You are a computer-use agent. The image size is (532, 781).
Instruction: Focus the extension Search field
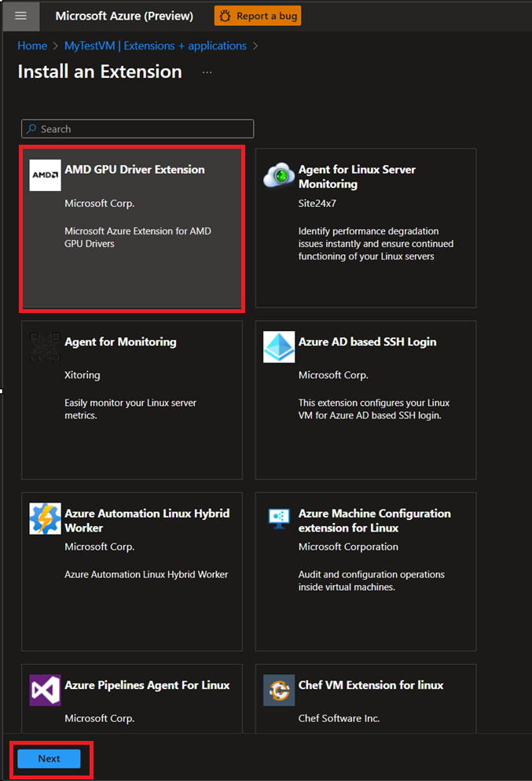[138, 129]
